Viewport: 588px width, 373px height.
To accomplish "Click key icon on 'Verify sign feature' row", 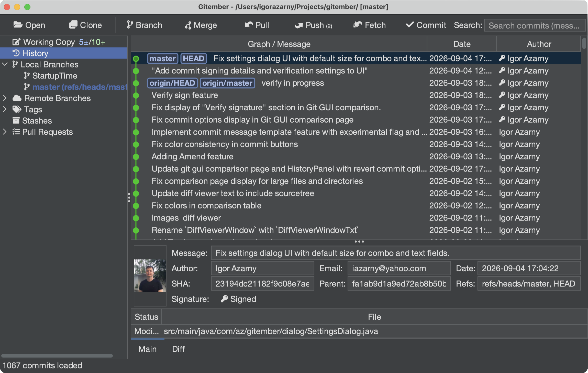I will [502, 95].
